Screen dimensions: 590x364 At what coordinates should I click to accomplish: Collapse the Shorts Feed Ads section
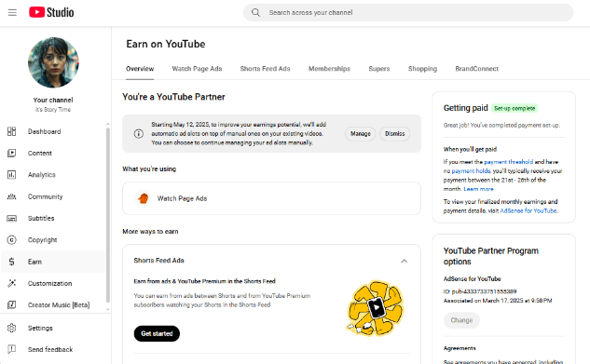click(405, 261)
